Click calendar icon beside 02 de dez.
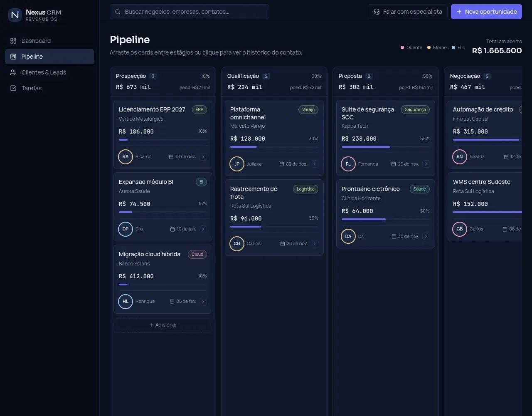The image size is (532, 416). [282, 164]
